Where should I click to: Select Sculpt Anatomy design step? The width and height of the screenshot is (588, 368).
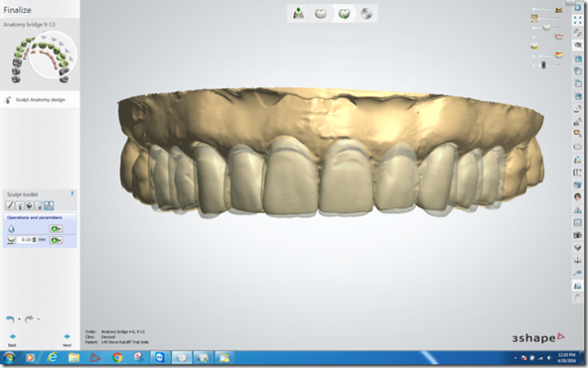pos(40,100)
